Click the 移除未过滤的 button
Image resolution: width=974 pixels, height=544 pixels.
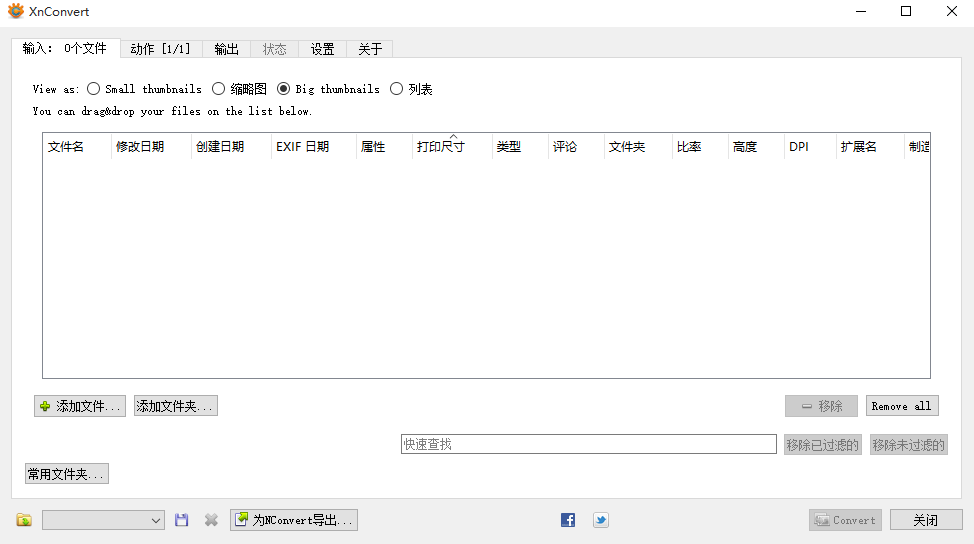[x=909, y=445]
